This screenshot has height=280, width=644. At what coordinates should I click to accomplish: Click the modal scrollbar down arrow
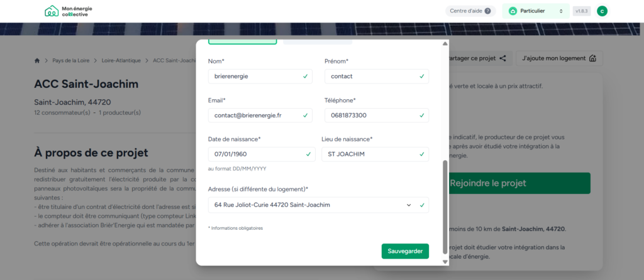point(446,261)
